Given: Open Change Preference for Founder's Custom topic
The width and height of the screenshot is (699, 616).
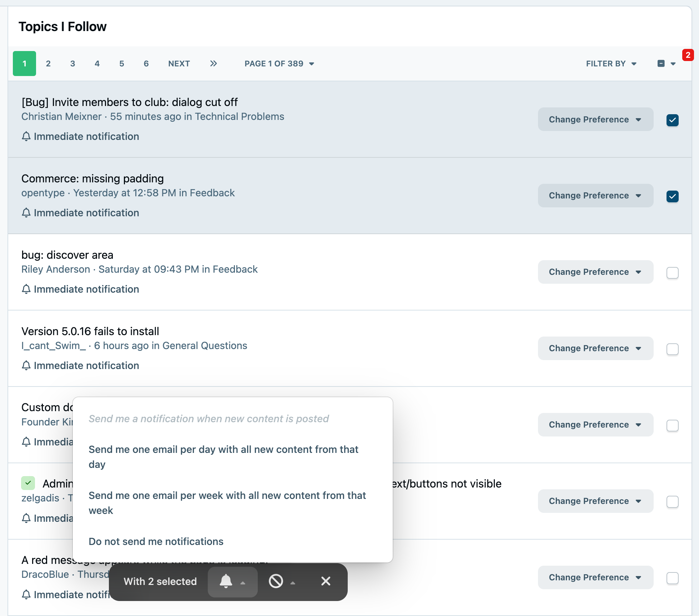Looking at the screenshot, I should pyautogui.click(x=595, y=425).
